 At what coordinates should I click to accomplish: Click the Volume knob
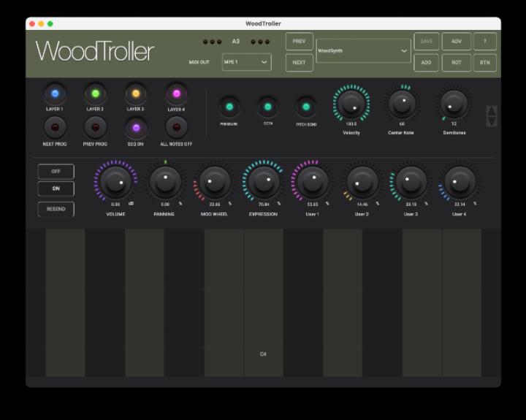point(115,182)
